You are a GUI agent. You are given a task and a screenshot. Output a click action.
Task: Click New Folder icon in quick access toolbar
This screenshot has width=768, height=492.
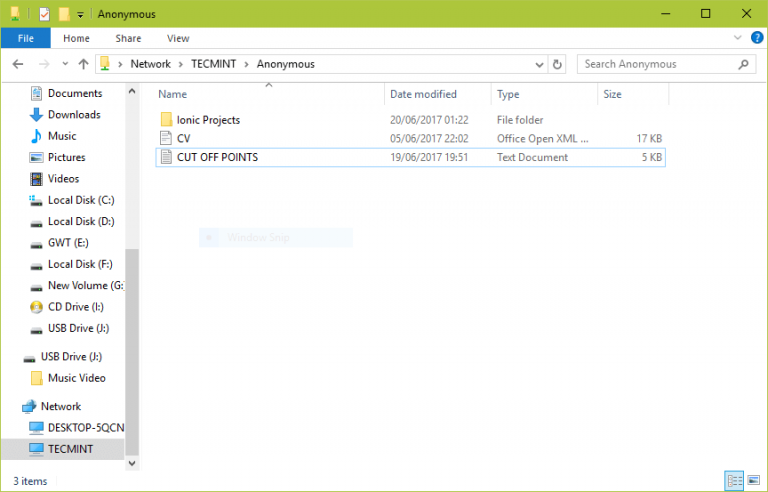pyautogui.click(x=64, y=14)
